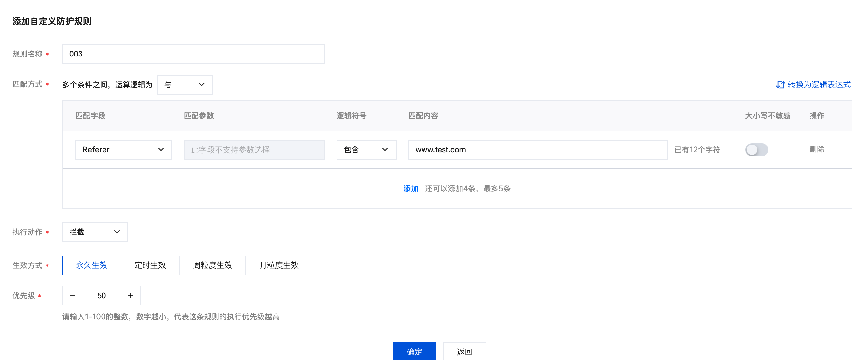Click the chevron in the Referer dropdown
Viewport: 868px width, 360px height.
161,149
